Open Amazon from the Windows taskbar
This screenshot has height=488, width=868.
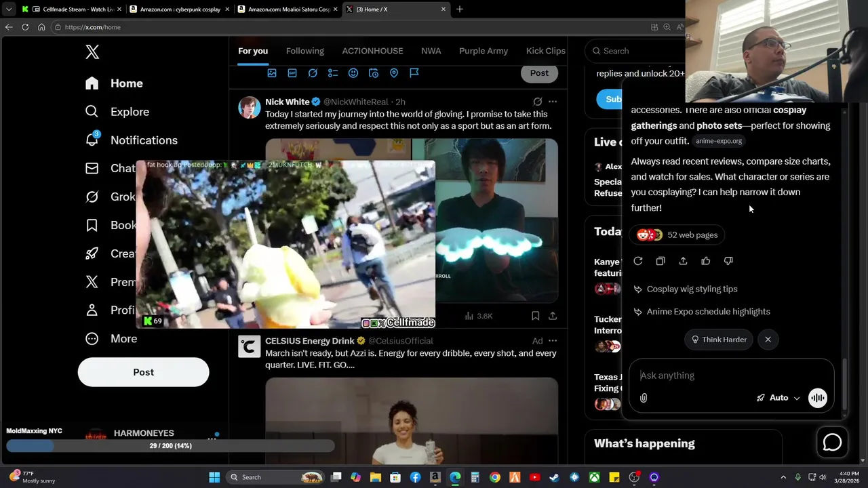pos(435,477)
